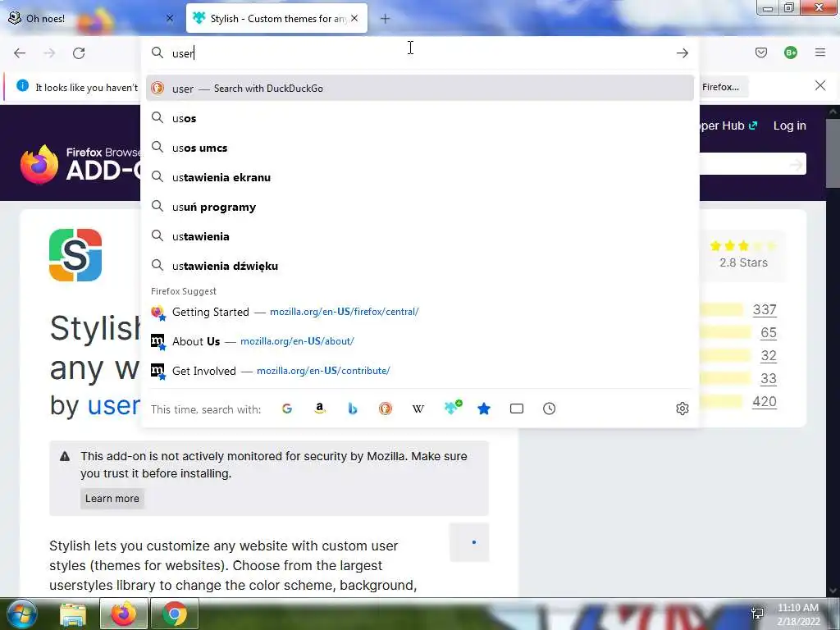Search bookmarks via the star icon
Viewport: 840px width, 630px height.
coord(484,409)
